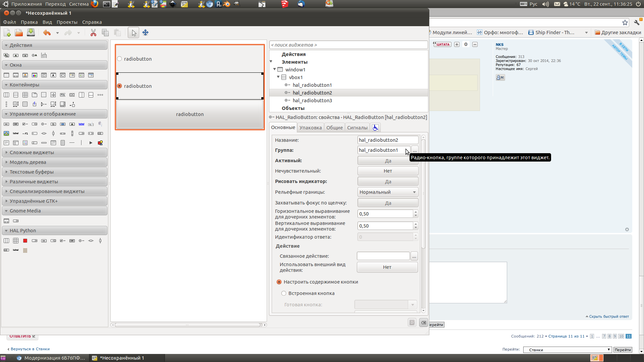644x362 pixels.
Task: Click the Undo arrow icon
Action: pos(47,33)
